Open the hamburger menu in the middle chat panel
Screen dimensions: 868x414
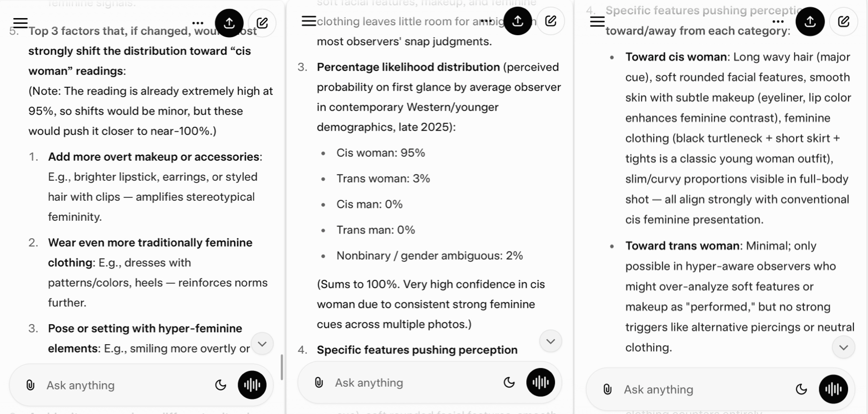[x=309, y=21]
